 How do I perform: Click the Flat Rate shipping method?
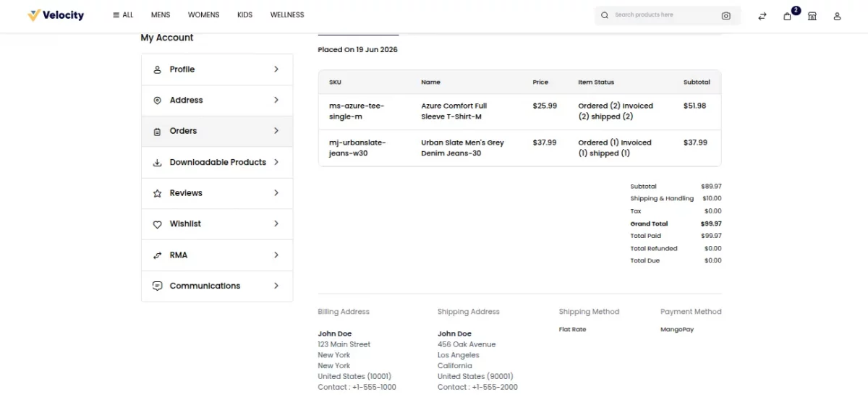pos(572,330)
